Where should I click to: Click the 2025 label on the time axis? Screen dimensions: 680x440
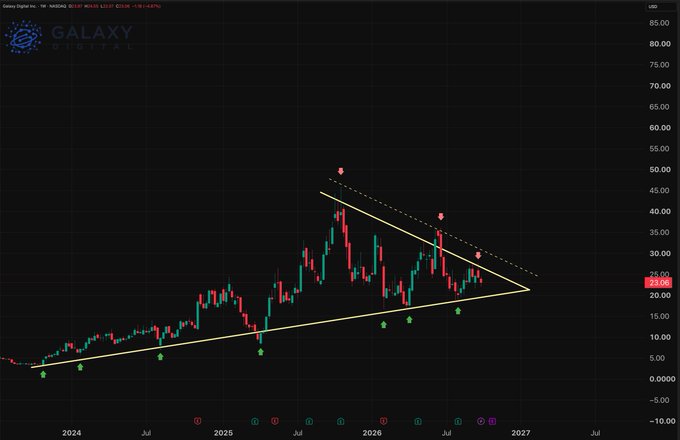point(223,433)
